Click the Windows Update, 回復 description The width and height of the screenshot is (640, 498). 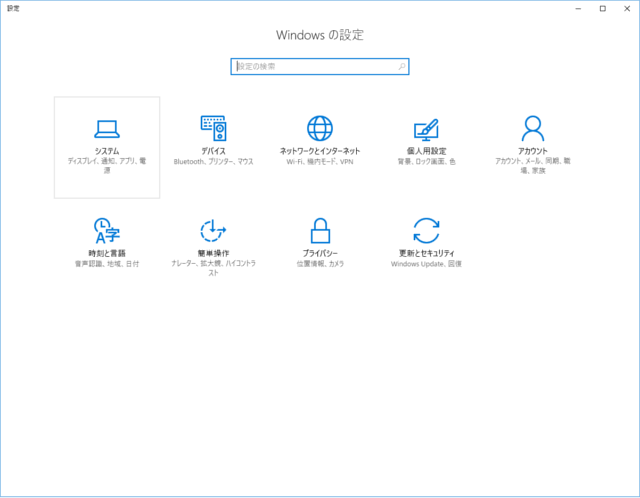pyautogui.click(x=427, y=264)
